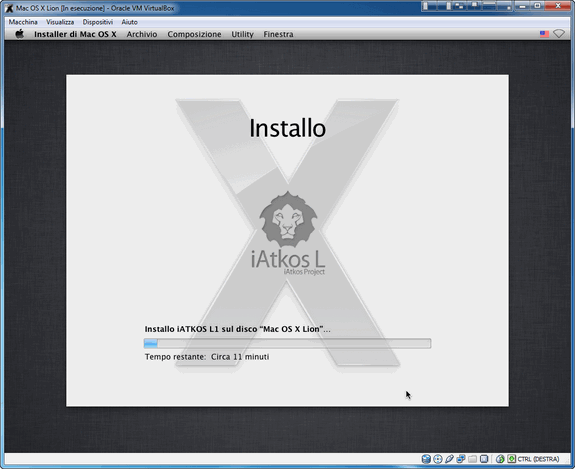
Task: Click the 'Installo' heading text
Action: [288, 128]
